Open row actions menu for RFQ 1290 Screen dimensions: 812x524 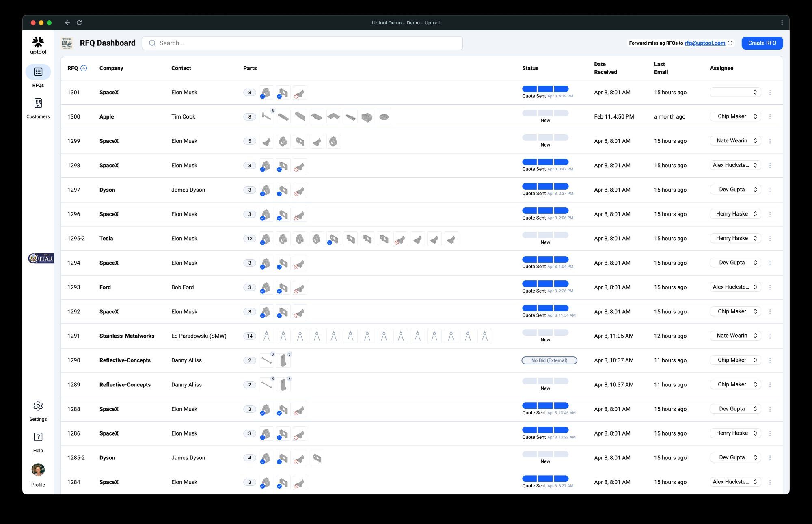(x=770, y=360)
